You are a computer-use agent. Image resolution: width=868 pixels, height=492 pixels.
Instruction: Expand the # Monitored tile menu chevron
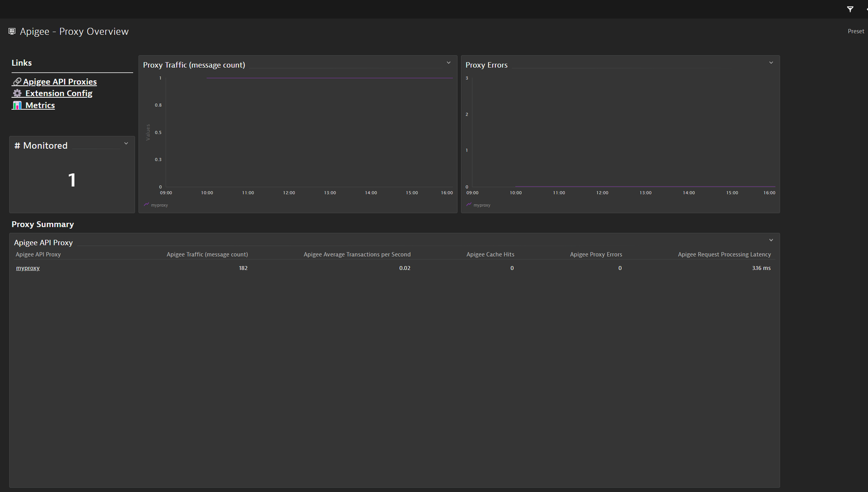tap(126, 143)
